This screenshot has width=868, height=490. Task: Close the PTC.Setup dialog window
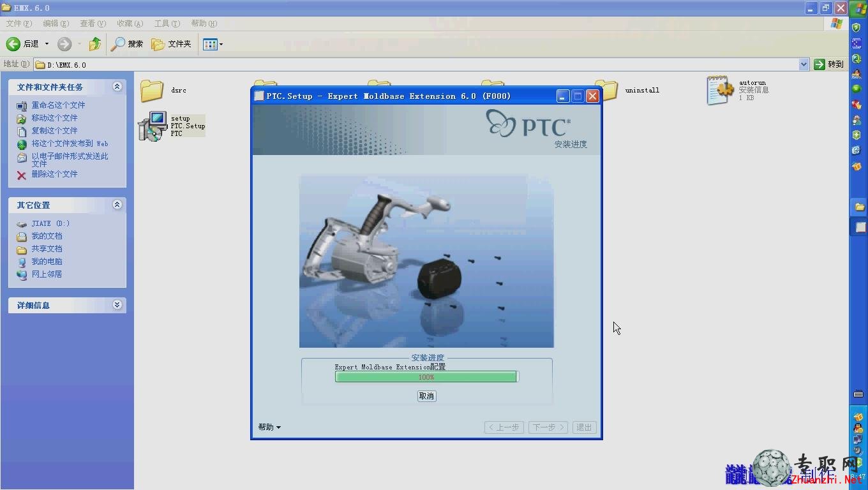[x=592, y=96]
